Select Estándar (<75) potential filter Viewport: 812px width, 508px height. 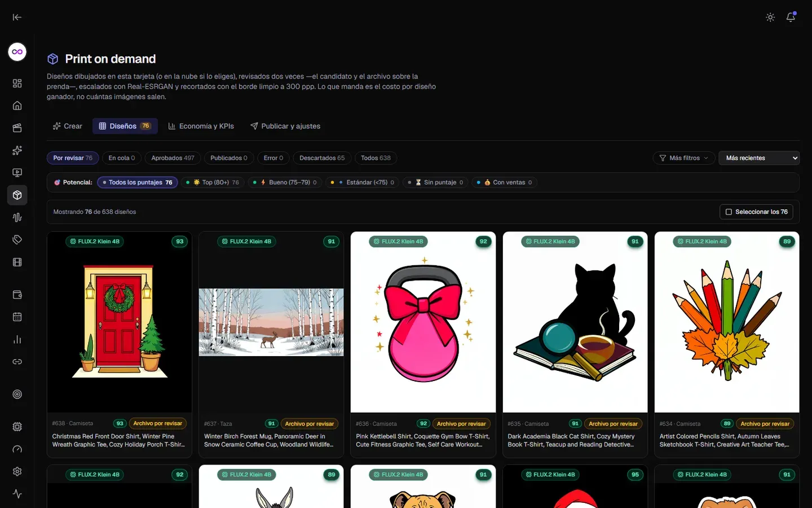click(x=363, y=182)
